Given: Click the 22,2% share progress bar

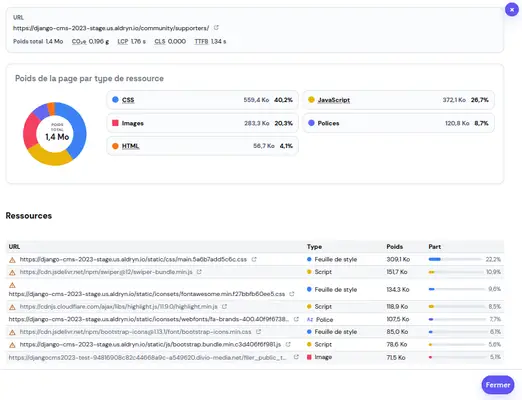Looking at the screenshot, I should (x=456, y=259).
